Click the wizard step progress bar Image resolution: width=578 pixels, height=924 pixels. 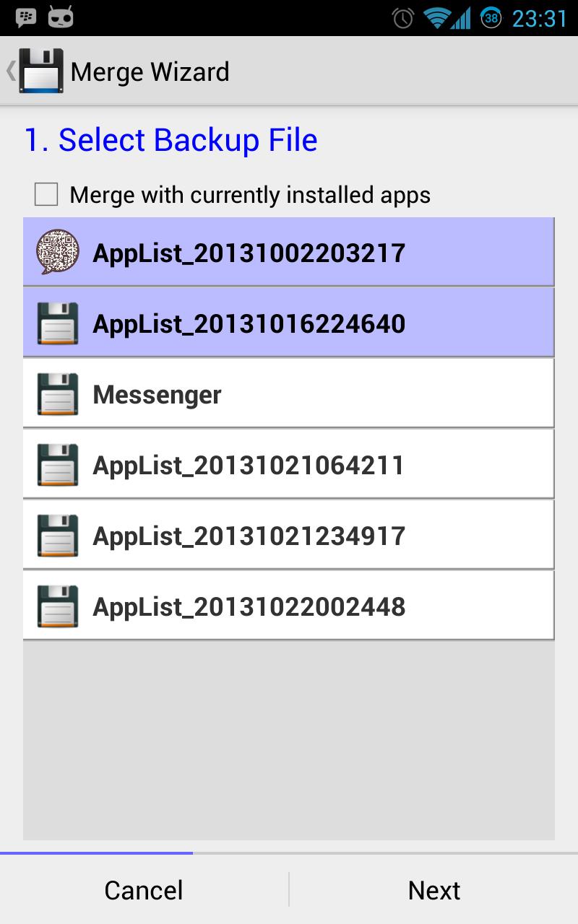point(289,853)
